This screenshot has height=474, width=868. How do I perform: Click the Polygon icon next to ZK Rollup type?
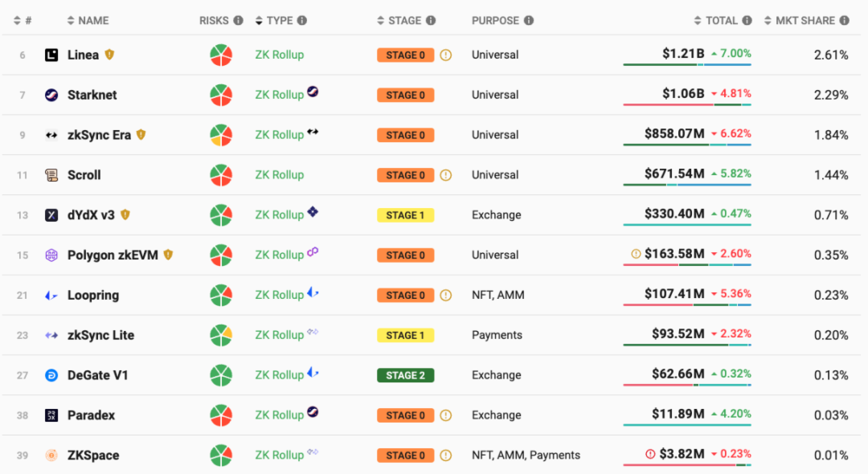click(313, 253)
